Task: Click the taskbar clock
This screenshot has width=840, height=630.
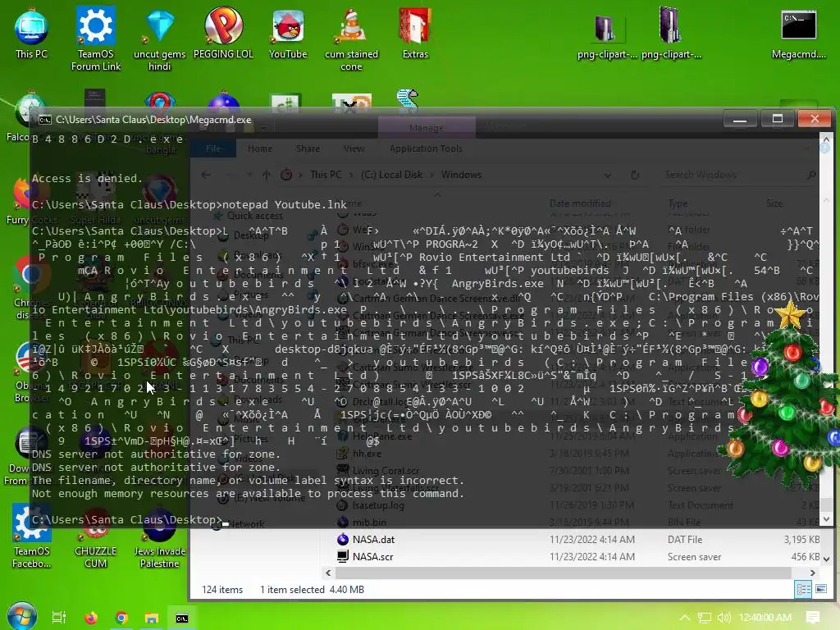Action: pos(765,618)
